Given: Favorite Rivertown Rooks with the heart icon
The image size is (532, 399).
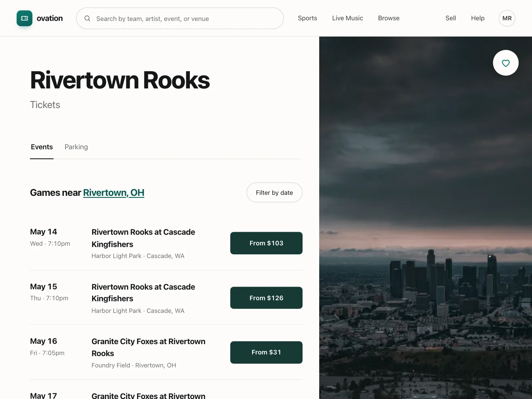Looking at the screenshot, I should 506,63.
